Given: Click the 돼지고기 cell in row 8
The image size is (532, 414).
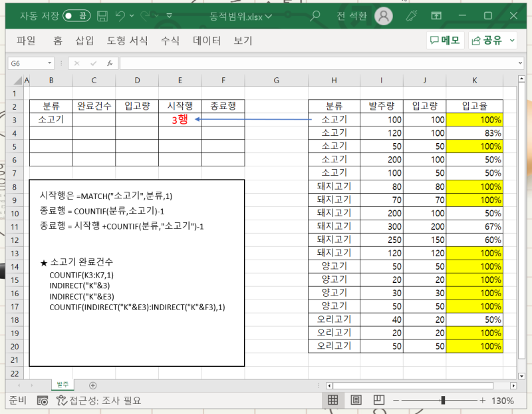Looking at the screenshot, I should point(334,186).
